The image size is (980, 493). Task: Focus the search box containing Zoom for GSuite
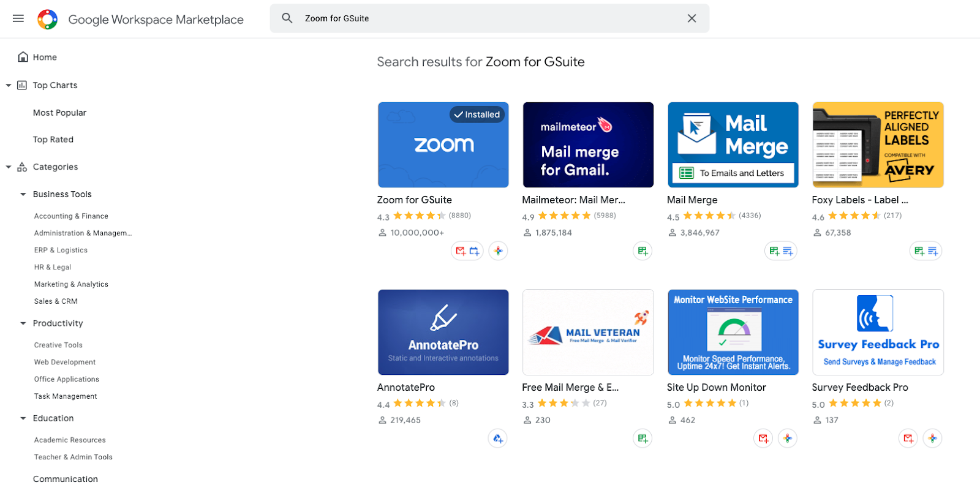coord(489,18)
